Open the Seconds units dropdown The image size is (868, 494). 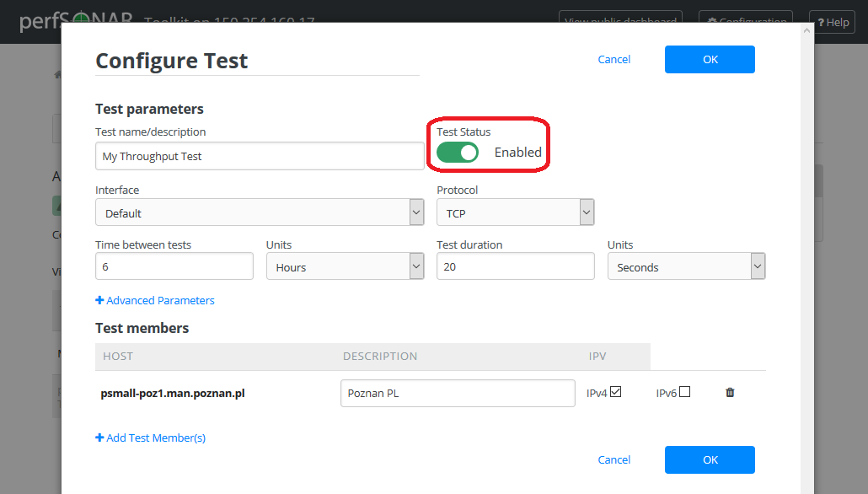pos(687,266)
